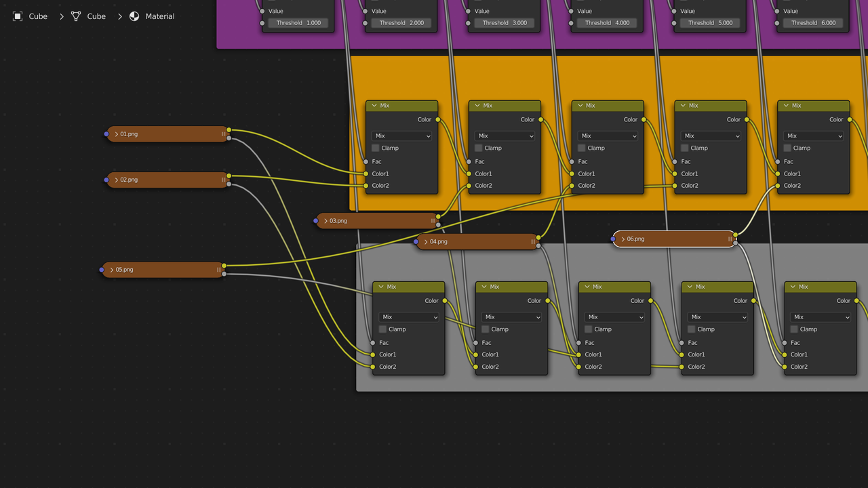
Task: Click the yellow Color output socket of 04.png
Action: (x=538, y=237)
